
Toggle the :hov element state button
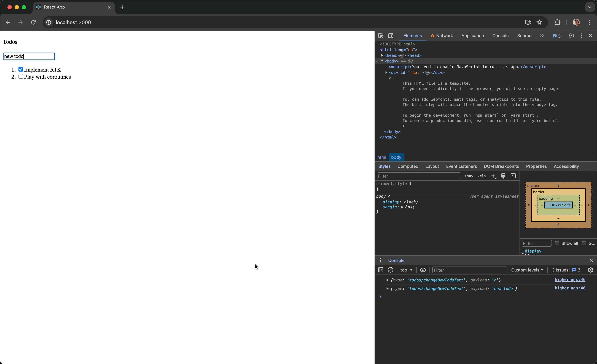[x=469, y=176]
